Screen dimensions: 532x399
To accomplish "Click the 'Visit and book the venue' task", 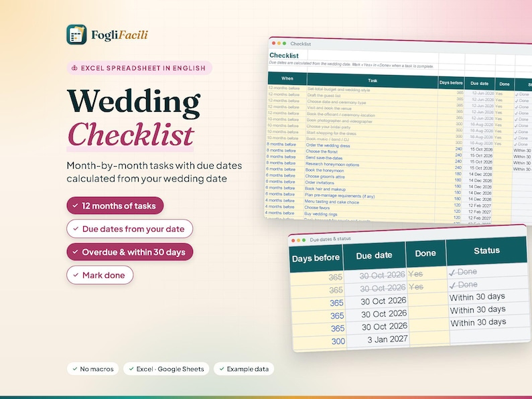I will tap(329, 108).
